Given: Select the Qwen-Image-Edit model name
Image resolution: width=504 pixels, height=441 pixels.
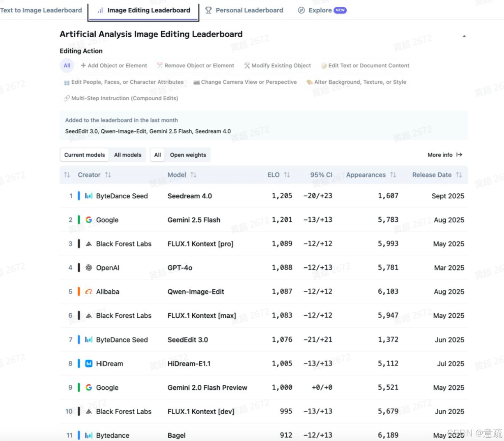Looking at the screenshot, I should [x=196, y=292].
